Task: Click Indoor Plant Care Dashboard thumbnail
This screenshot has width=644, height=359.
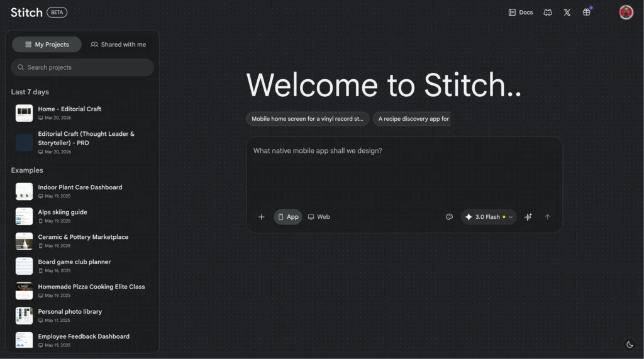Action: point(25,191)
